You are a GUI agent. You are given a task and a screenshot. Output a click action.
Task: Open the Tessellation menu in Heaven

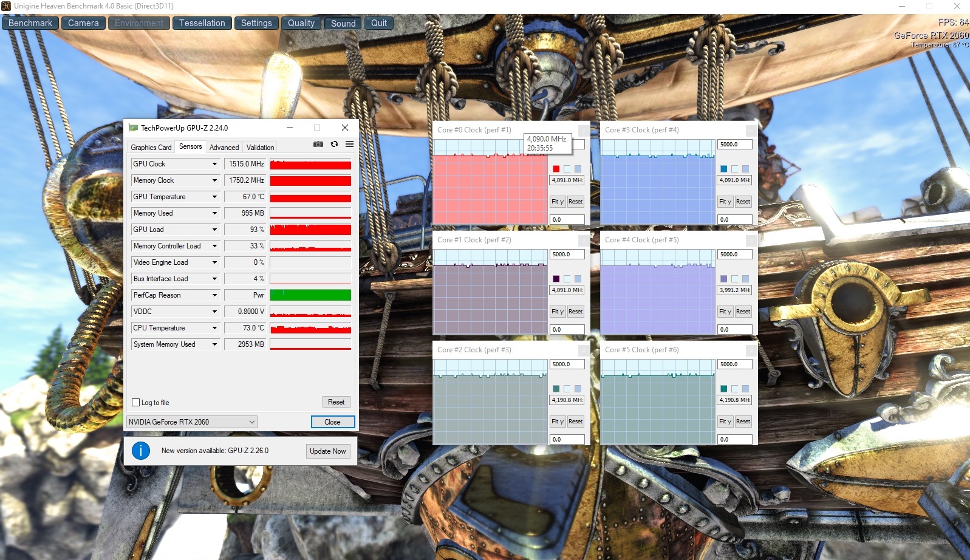click(202, 23)
